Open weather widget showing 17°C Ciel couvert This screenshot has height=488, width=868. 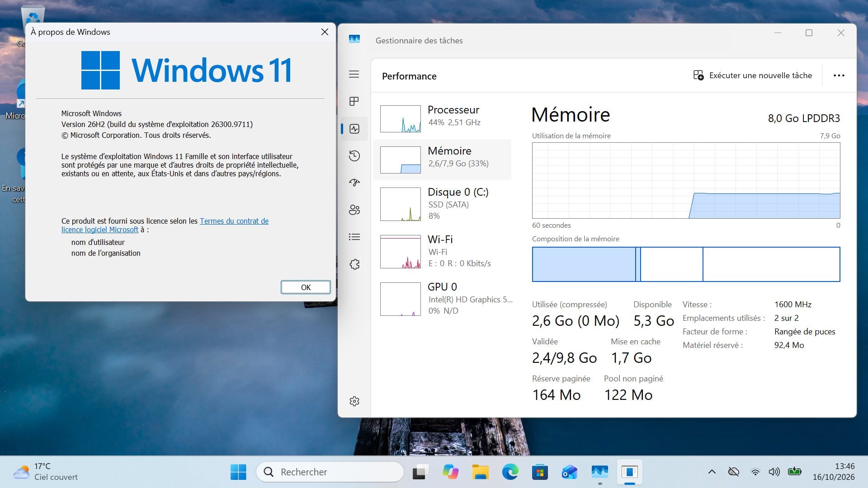(x=45, y=472)
